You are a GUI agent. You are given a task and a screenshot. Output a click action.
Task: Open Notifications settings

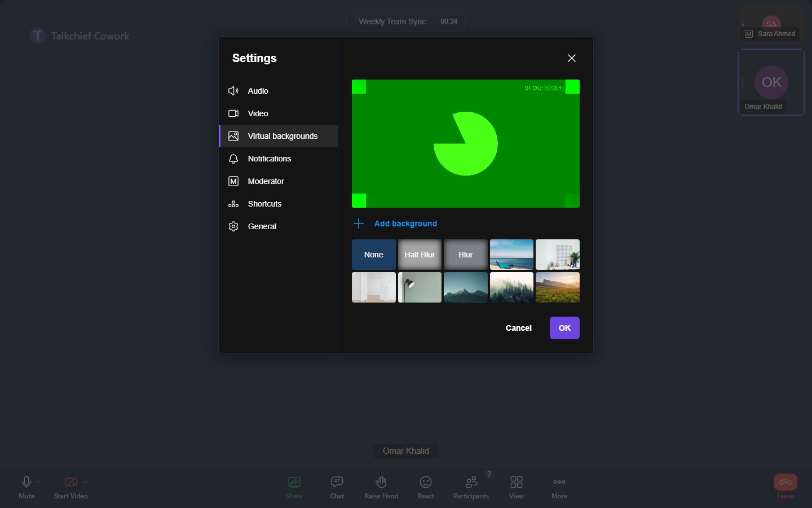pyautogui.click(x=278, y=159)
